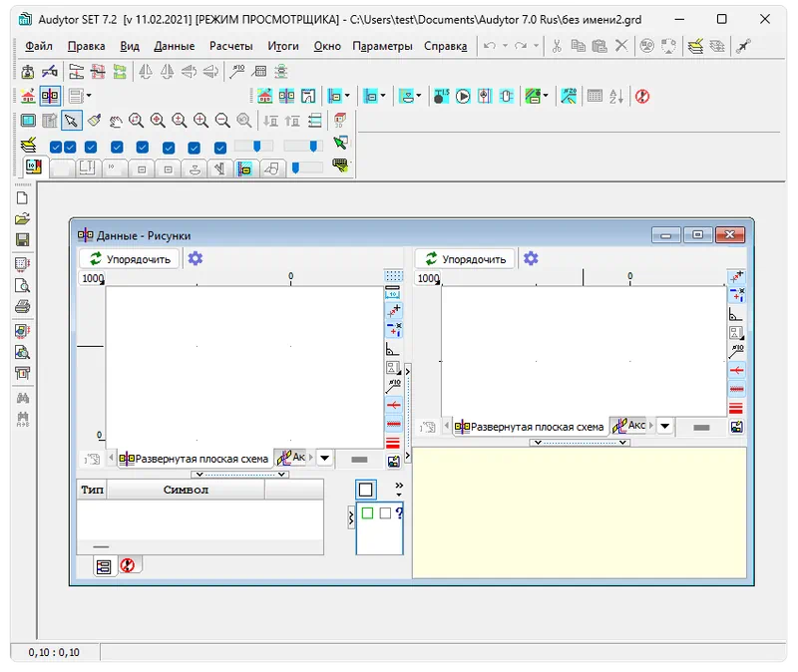Toggle the fourth blue layer checkbox
This screenshot has width=798, height=672.
(117, 147)
